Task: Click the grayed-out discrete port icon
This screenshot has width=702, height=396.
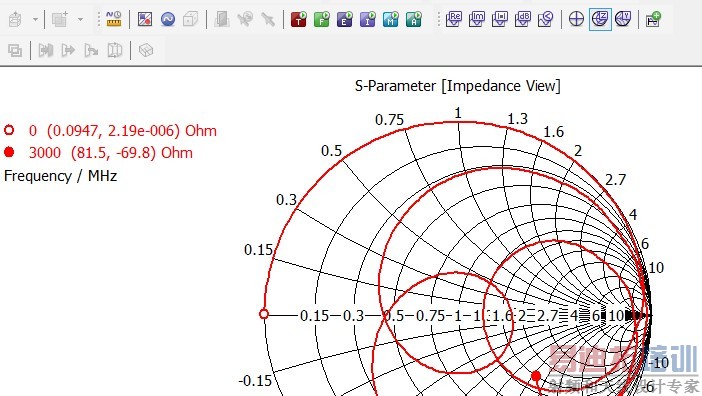Action: tap(245, 19)
